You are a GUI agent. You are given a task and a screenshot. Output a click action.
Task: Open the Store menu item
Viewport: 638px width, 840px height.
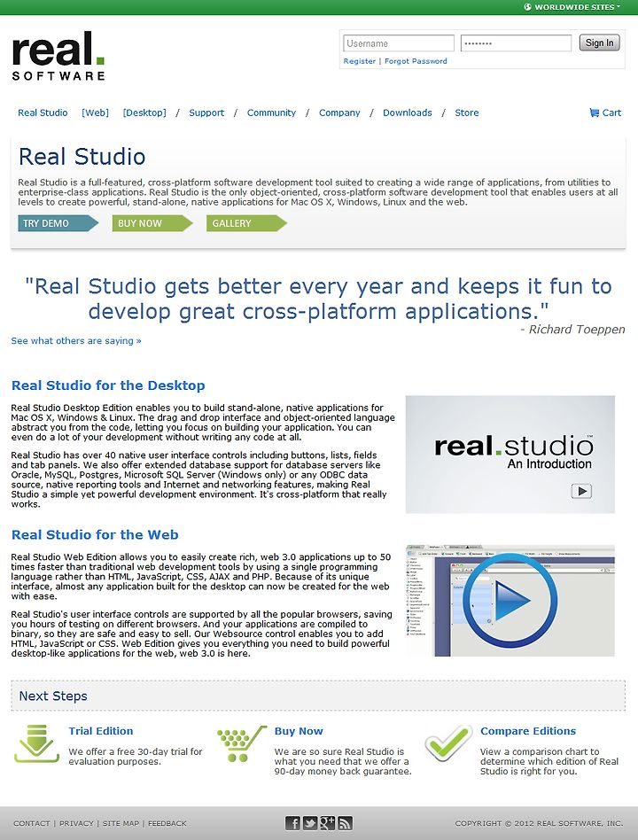467,113
